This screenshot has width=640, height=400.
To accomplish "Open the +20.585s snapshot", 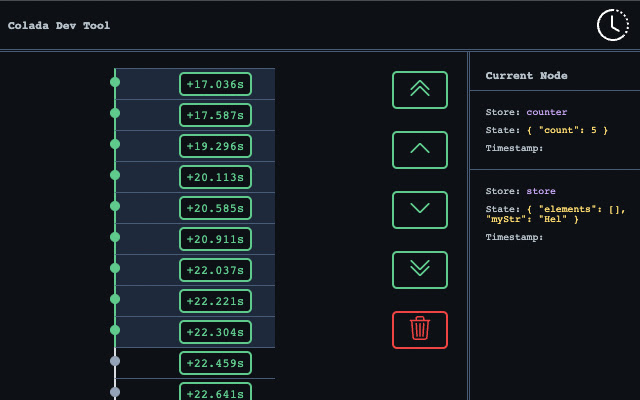I will [215, 208].
